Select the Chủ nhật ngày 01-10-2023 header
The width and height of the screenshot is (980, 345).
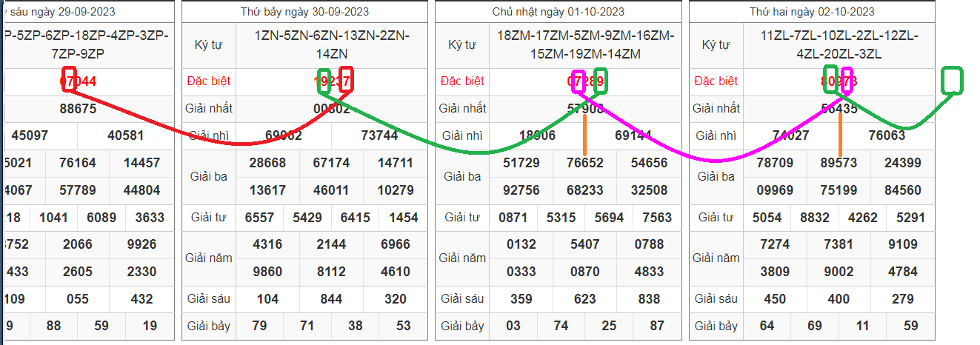[x=558, y=12]
